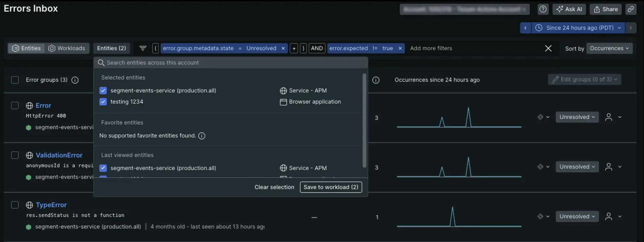Uncheck testing 1234 in Selected entities

coord(103,102)
